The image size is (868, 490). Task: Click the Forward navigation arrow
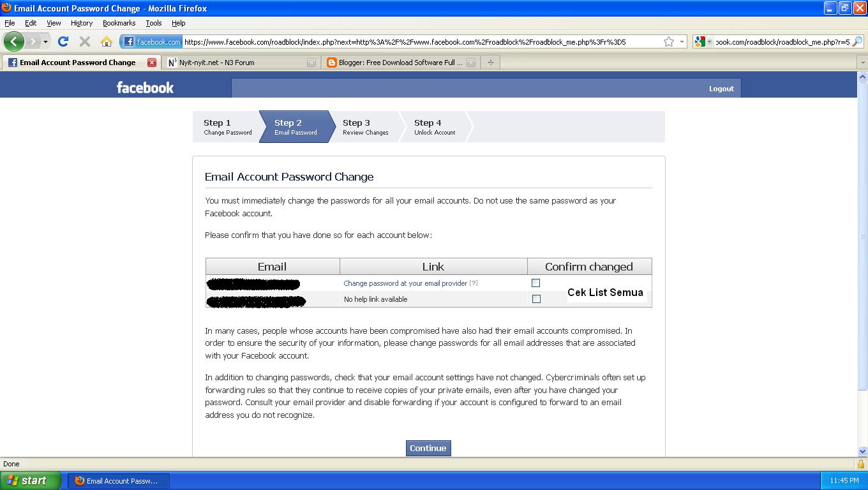click(33, 41)
